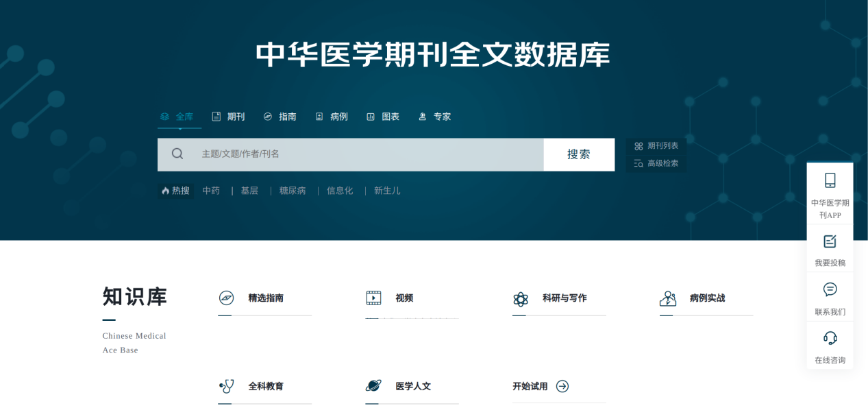Open the 期刊列表 link

coord(656,146)
